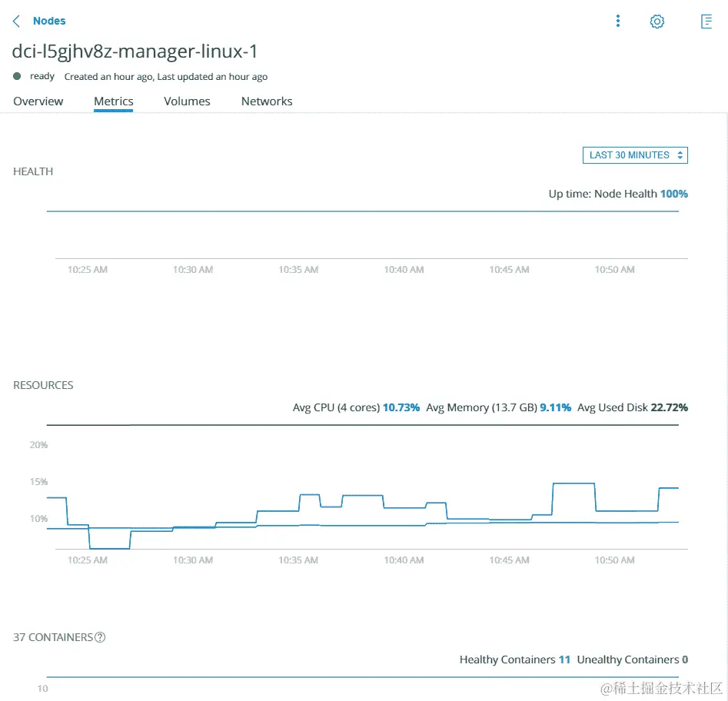Expand the Last 30 Minutes time range dropdown

635,155
